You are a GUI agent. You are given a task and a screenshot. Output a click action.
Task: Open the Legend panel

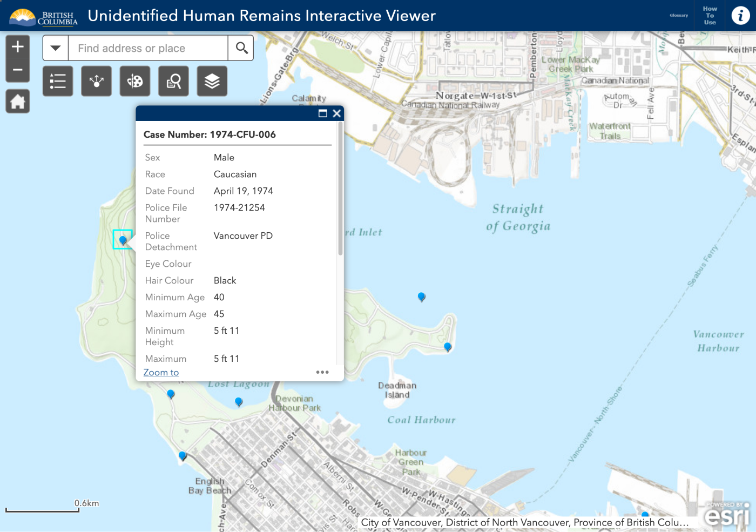pyautogui.click(x=58, y=81)
